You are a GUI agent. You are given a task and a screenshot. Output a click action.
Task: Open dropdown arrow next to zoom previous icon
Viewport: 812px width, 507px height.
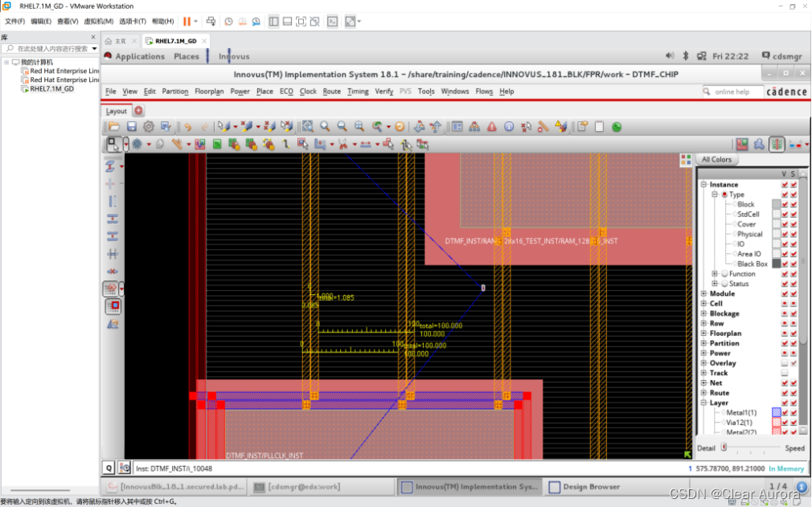(388, 127)
